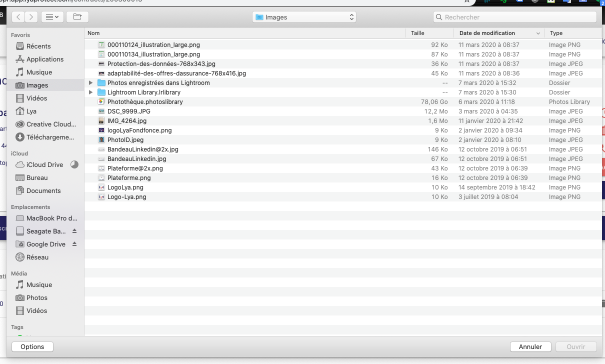Expand the Lightroom Library.lrlibrary folder
The width and height of the screenshot is (605, 364).
(90, 92)
